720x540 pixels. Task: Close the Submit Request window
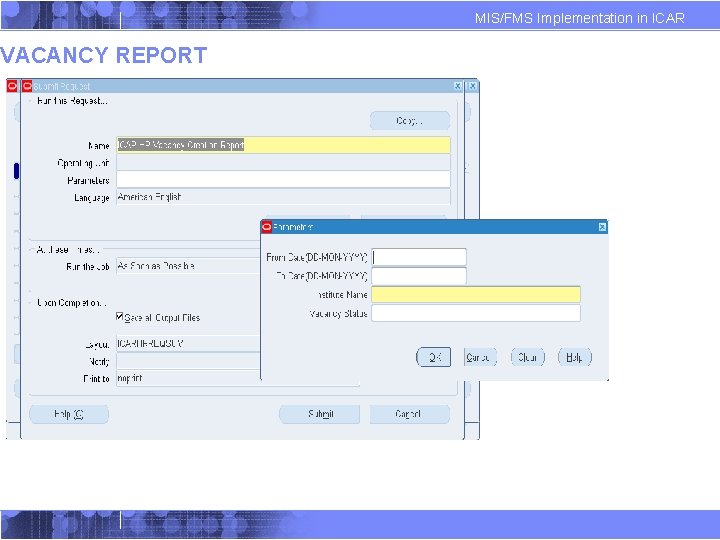[457, 86]
